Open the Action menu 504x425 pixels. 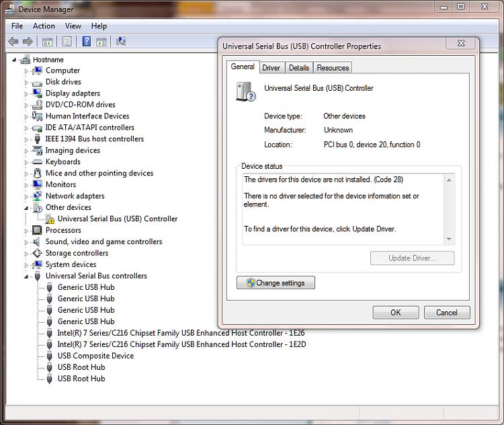coord(44,26)
